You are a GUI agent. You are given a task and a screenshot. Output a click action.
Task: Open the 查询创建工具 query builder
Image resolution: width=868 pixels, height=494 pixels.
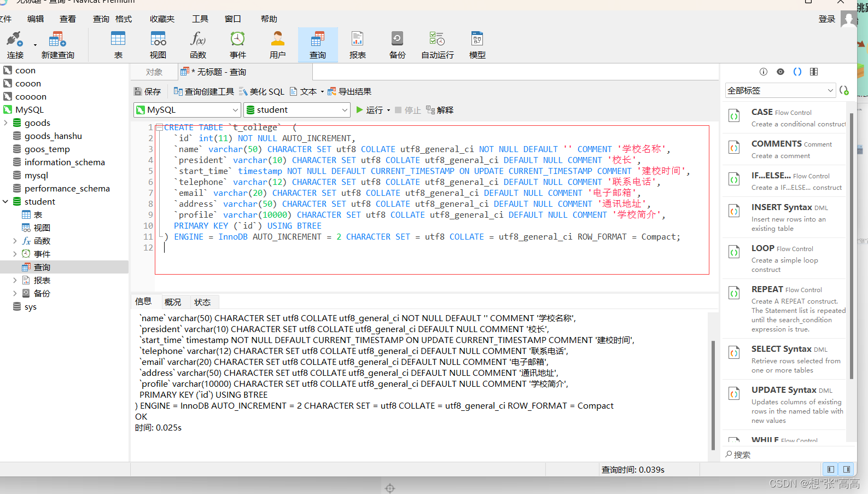pos(203,91)
